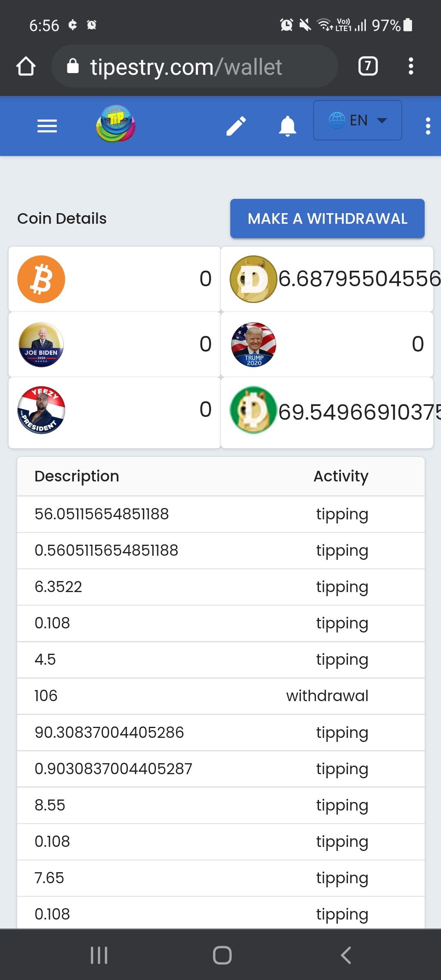
Task: Go to the browser home page icon
Action: point(26,66)
